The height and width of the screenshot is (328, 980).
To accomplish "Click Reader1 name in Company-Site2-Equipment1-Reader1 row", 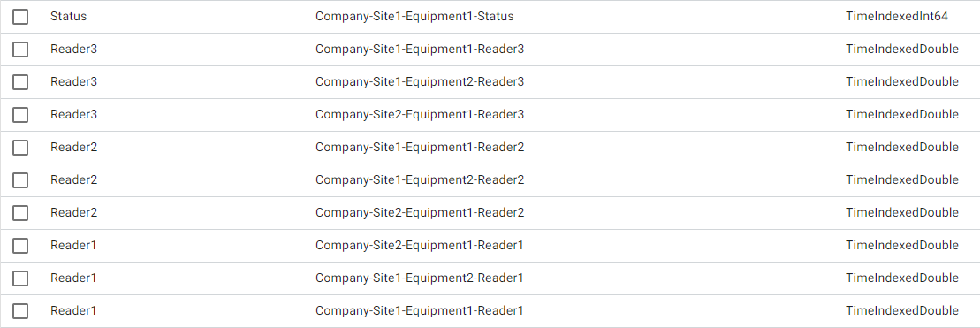I will click(x=73, y=246).
